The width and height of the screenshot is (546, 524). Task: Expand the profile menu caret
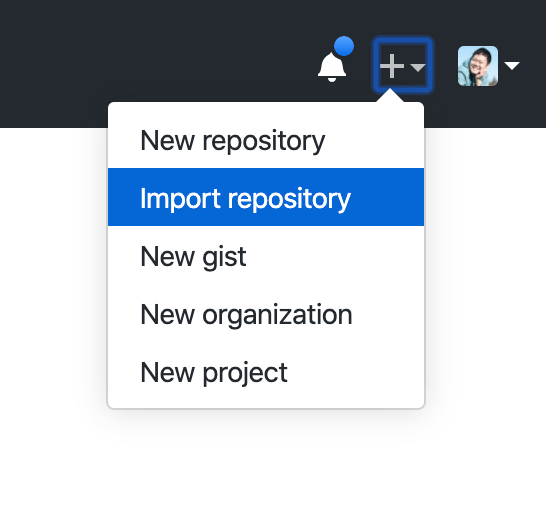(512, 65)
